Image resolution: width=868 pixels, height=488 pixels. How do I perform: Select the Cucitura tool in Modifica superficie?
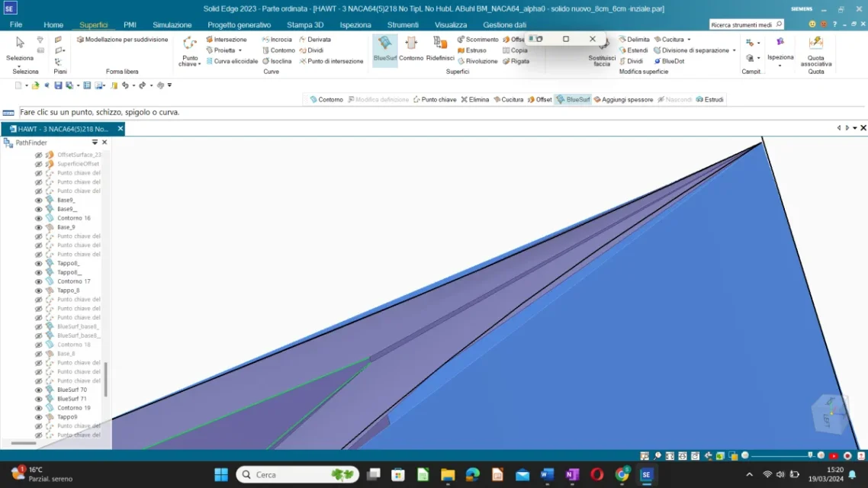click(673, 39)
